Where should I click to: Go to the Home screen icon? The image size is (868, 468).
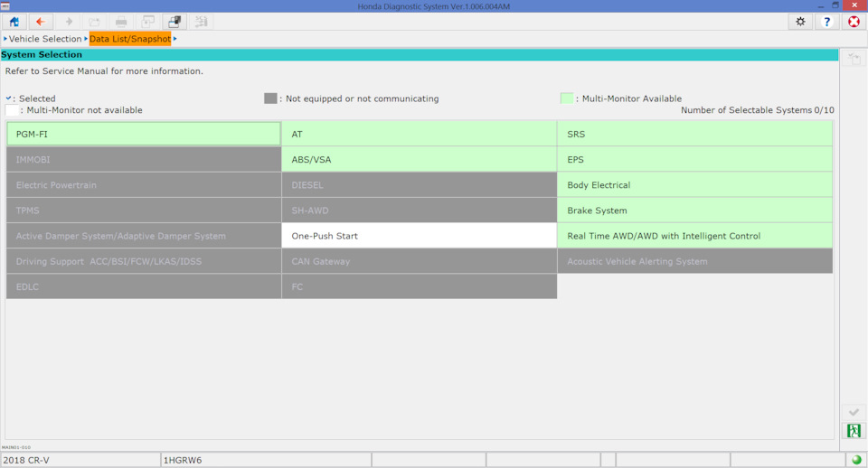[14, 22]
